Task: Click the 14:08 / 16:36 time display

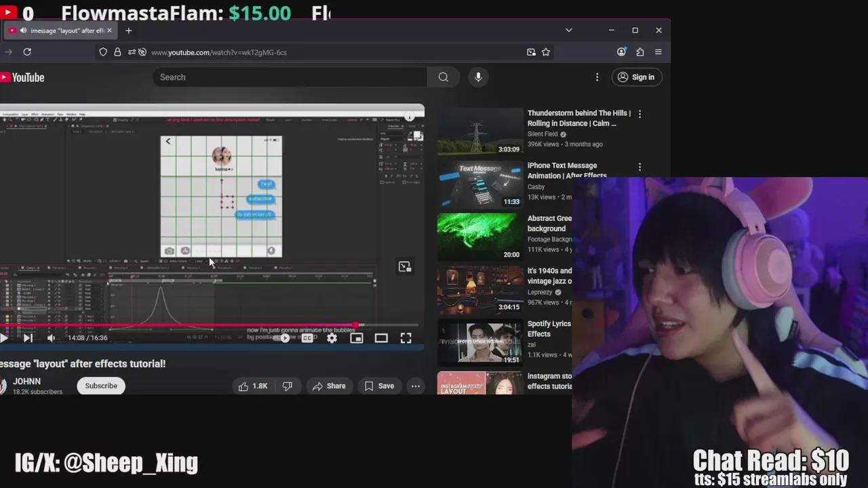Action: tap(87, 338)
